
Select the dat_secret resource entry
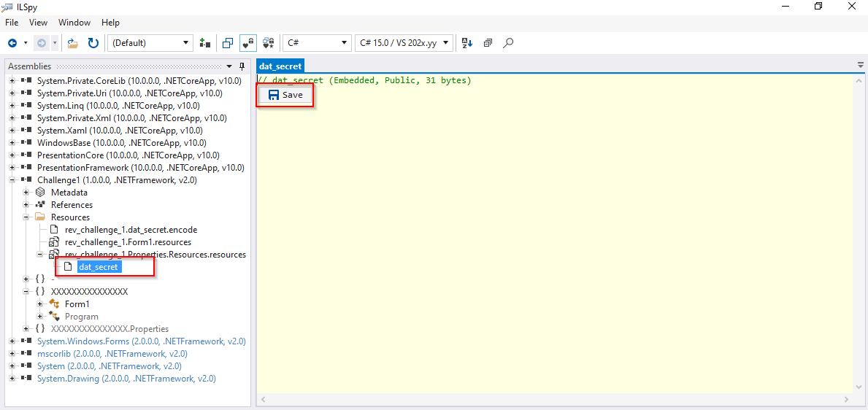[99, 267]
